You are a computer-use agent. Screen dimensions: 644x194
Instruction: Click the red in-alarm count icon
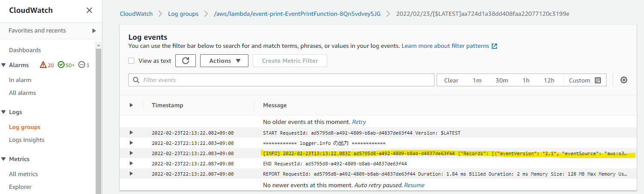click(43, 65)
